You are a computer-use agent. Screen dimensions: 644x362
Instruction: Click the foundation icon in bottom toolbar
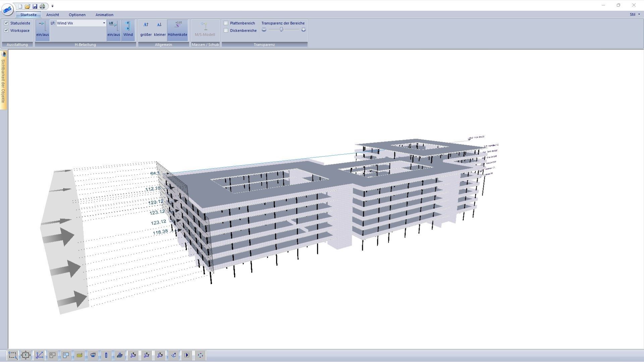click(x=120, y=355)
